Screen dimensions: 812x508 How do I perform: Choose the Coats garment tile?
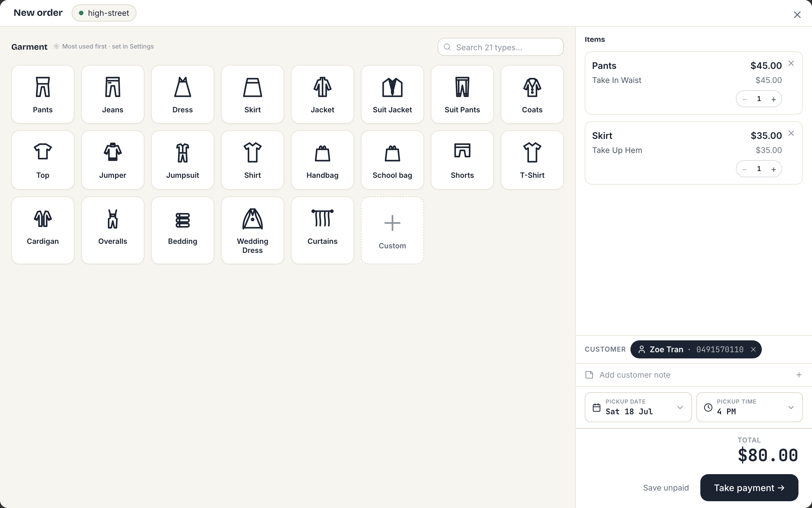[x=532, y=94]
